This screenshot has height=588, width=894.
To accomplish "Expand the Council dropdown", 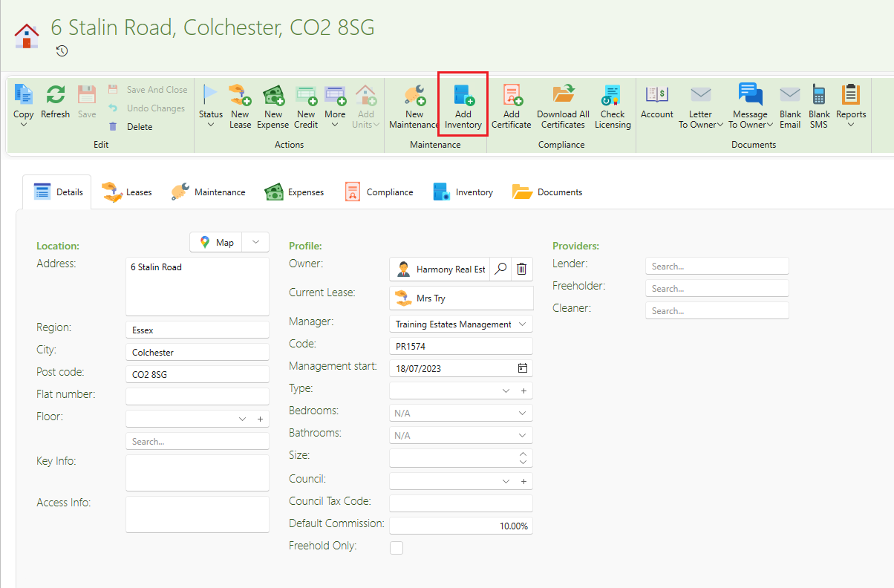I will coord(506,481).
